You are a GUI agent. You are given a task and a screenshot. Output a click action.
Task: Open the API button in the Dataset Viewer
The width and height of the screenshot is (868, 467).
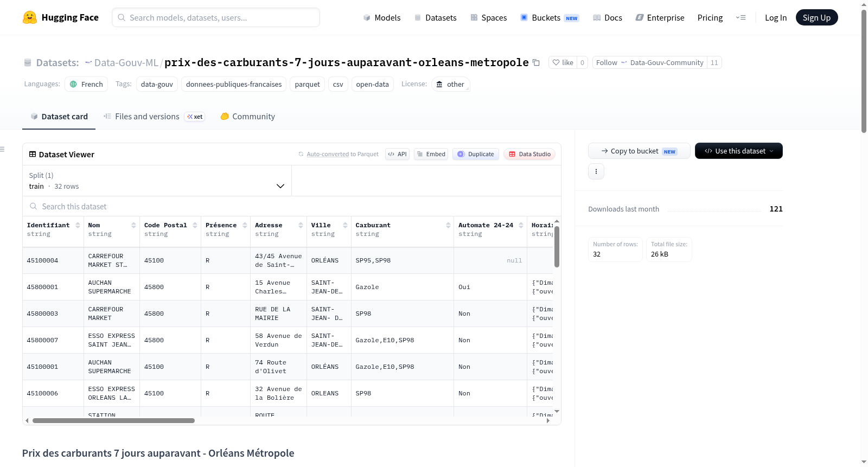397,154
